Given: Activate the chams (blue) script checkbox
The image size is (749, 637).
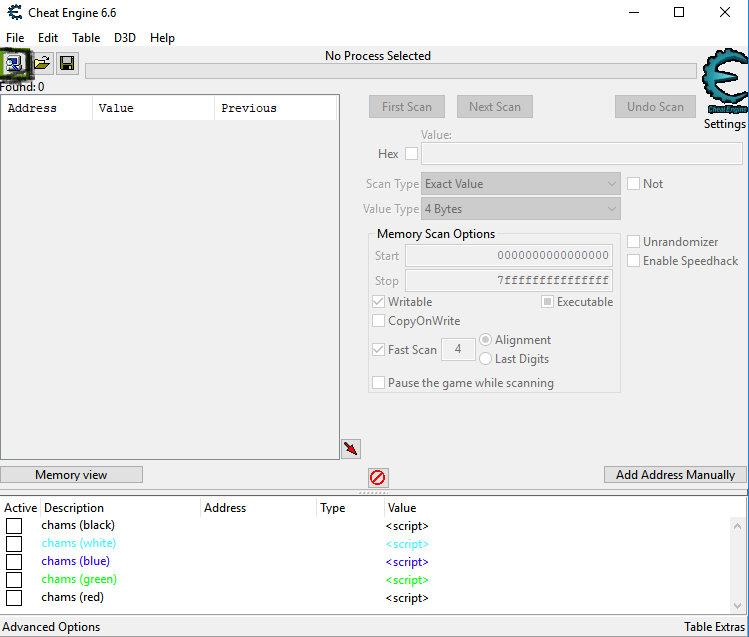Looking at the screenshot, I should pyautogui.click(x=14, y=562).
